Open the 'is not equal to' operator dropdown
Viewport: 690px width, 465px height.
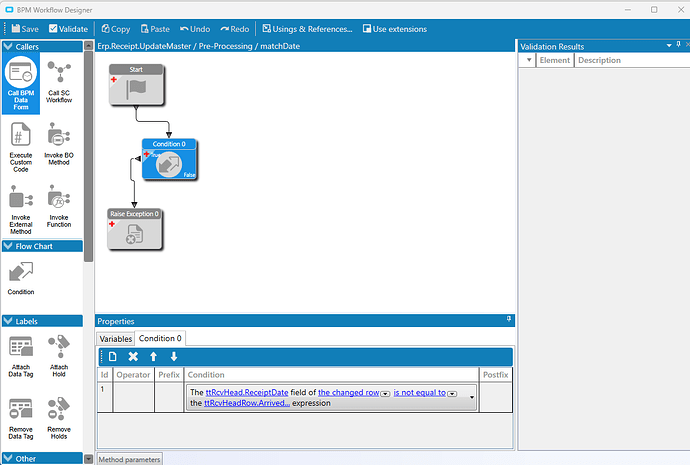pyautogui.click(x=452, y=394)
